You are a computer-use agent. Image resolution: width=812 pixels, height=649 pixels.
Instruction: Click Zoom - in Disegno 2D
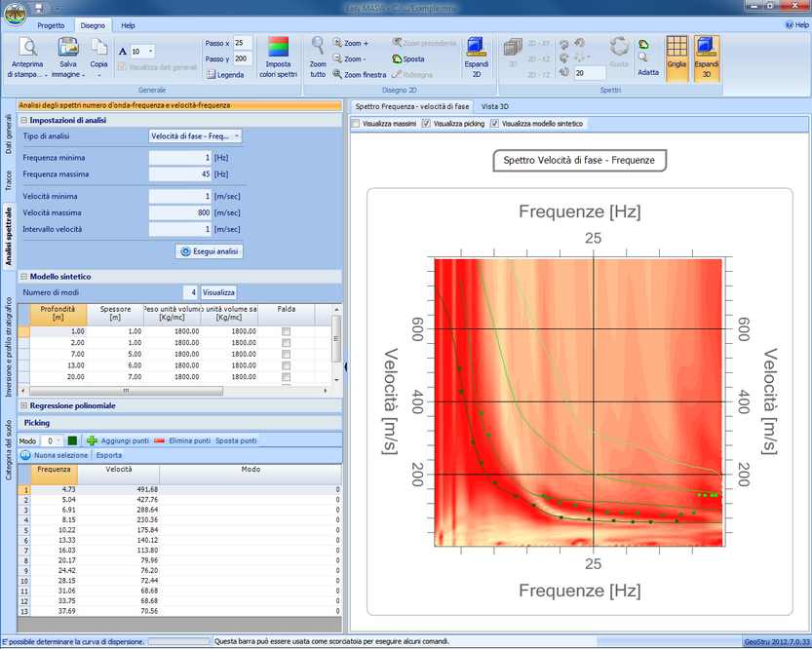350,59
